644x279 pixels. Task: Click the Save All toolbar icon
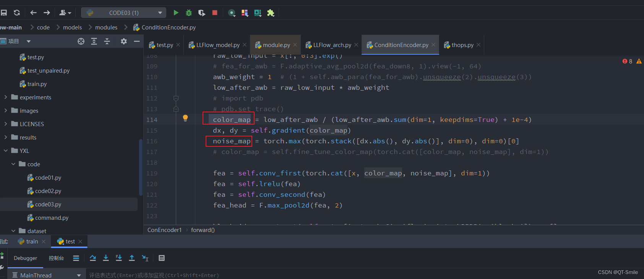[4, 13]
